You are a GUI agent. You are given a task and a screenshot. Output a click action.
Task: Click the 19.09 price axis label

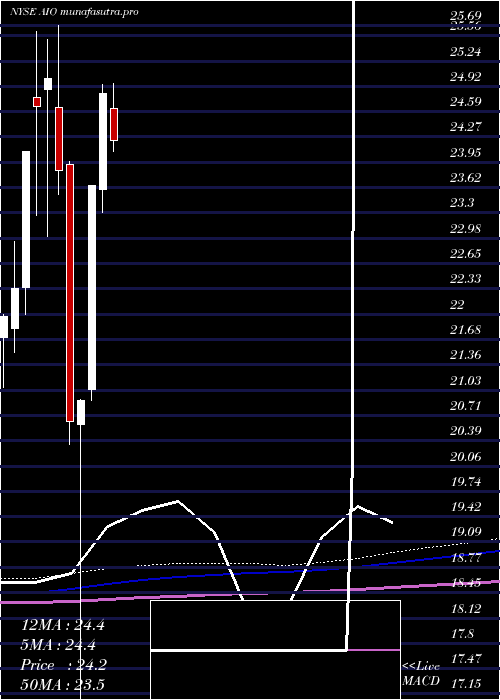[x=466, y=532]
